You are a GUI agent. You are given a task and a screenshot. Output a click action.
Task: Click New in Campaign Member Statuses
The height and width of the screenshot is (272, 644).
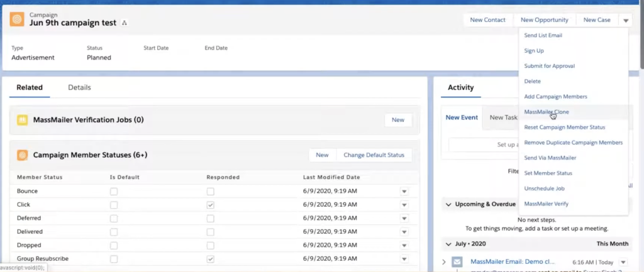(322, 155)
